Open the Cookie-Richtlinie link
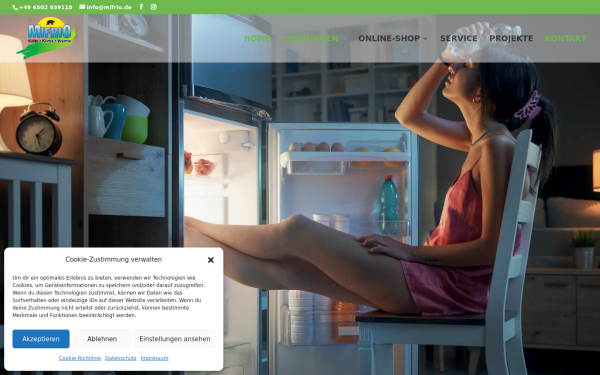Viewport: 600px width, 375px height. tap(80, 359)
